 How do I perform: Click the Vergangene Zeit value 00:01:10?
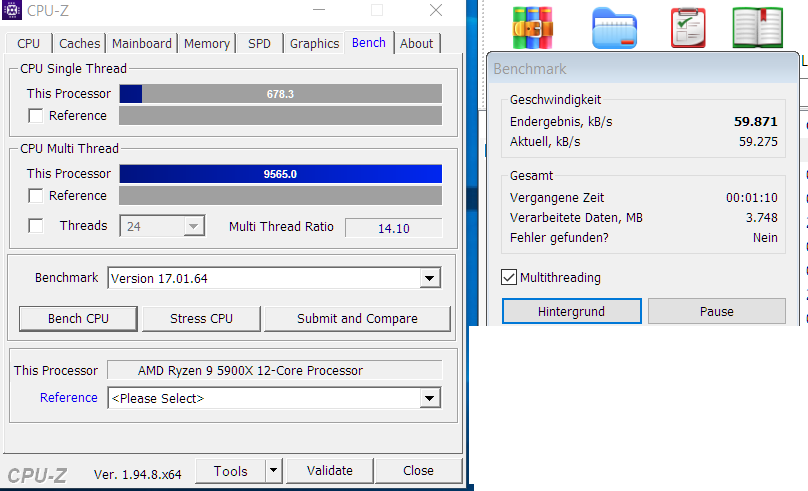pos(752,197)
